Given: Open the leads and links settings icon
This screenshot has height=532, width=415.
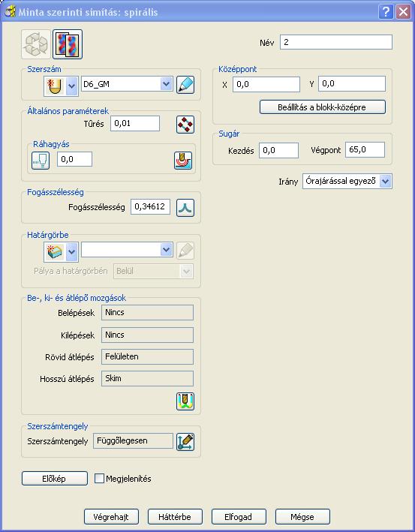Looking at the screenshot, I should [x=185, y=401].
